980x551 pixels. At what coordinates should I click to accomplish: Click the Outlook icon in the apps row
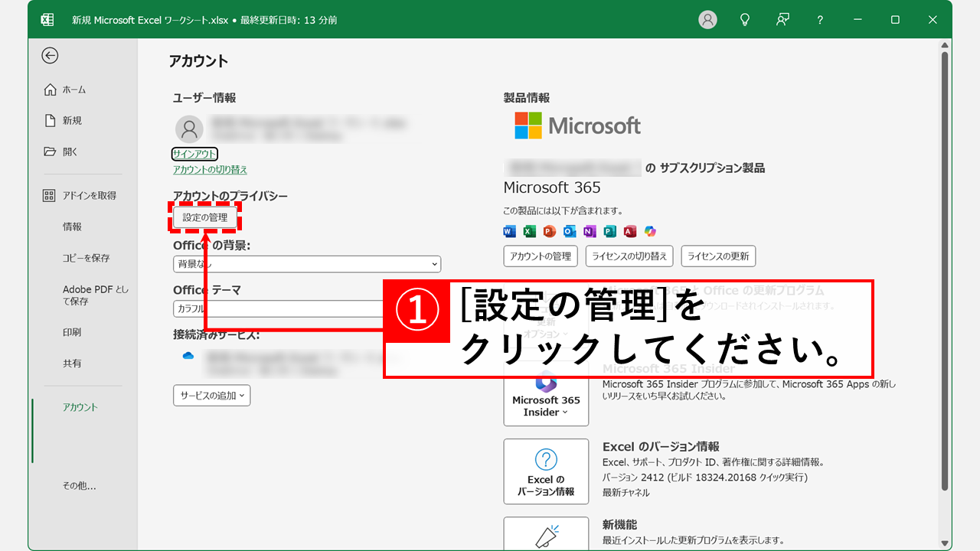pyautogui.click(x=569, y=231)
